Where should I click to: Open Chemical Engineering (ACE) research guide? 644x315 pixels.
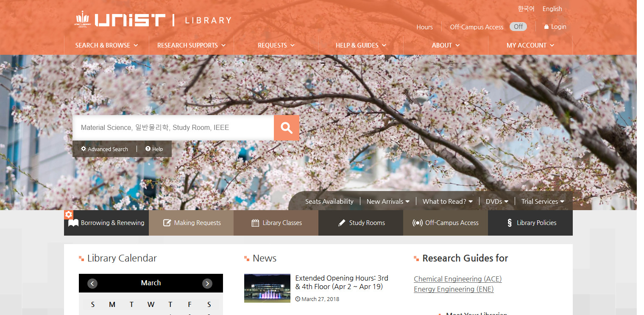click(457, 279)
